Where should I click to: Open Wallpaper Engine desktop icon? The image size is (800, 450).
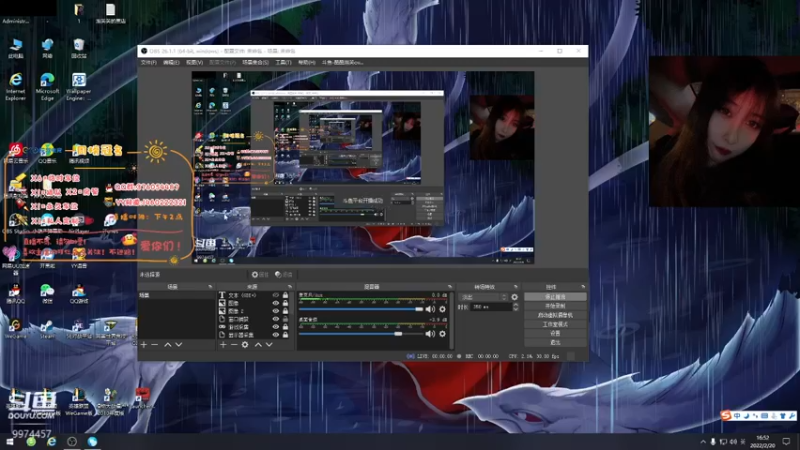pos(79,86)
